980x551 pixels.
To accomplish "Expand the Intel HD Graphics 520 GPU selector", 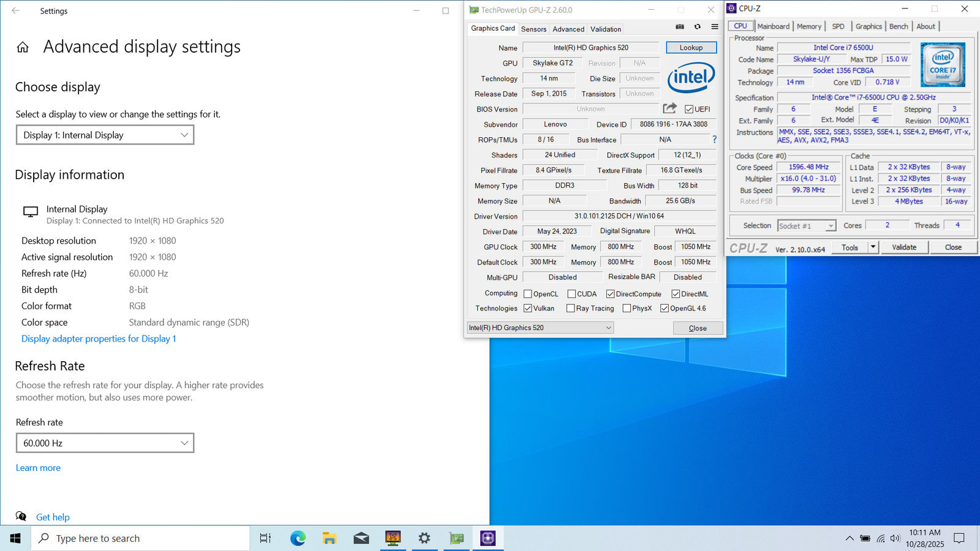I will 540,328.
